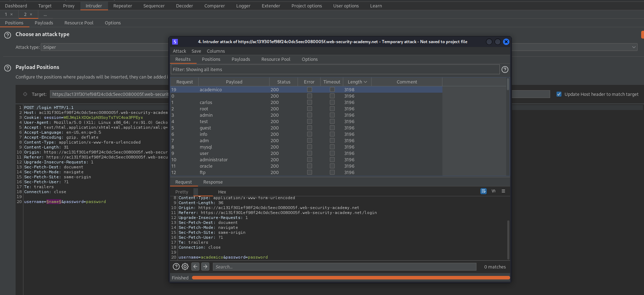Switch to the Proxy tab
This screenshot has width=644, height=295.
point(69,6)
